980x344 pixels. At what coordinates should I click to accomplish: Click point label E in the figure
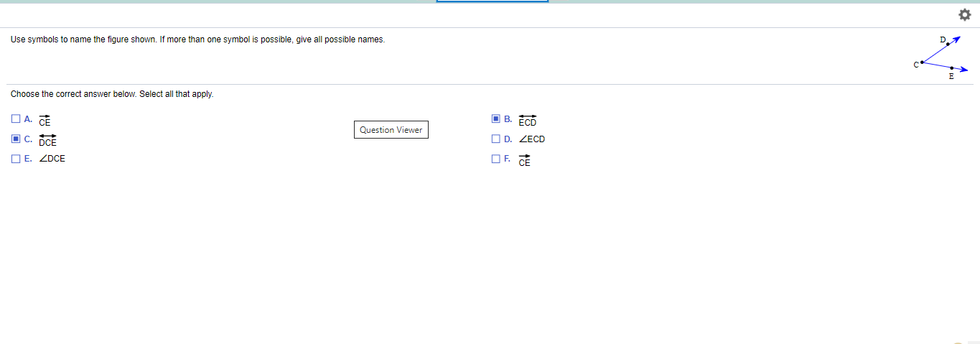coord(951,75)
